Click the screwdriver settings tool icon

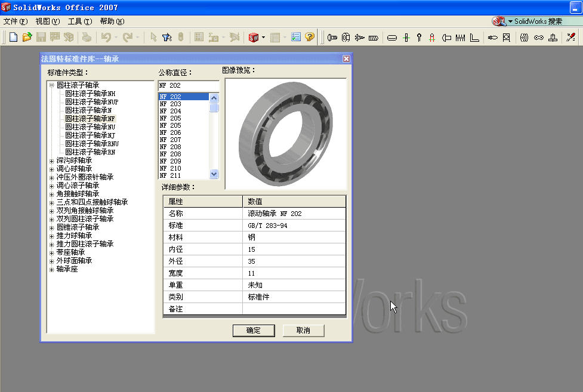coord(570,37)
